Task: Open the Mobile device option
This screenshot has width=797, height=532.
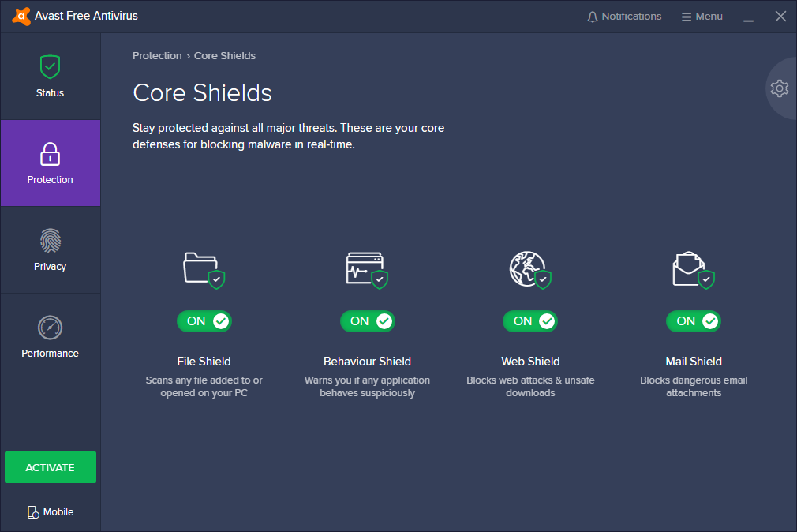Action: [51, 512]
